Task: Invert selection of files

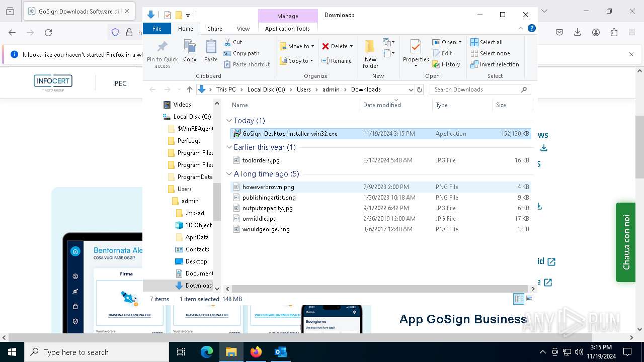Action: (x=495, y=64)
